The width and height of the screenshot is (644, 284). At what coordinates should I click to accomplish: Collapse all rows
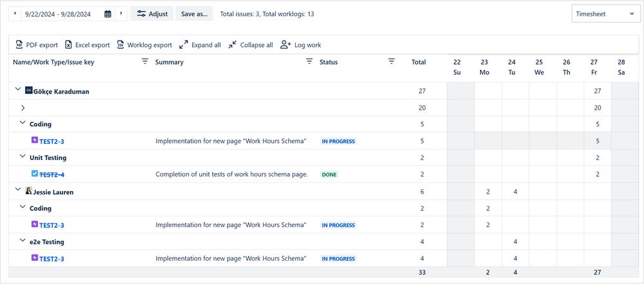[x=251, y=45]
